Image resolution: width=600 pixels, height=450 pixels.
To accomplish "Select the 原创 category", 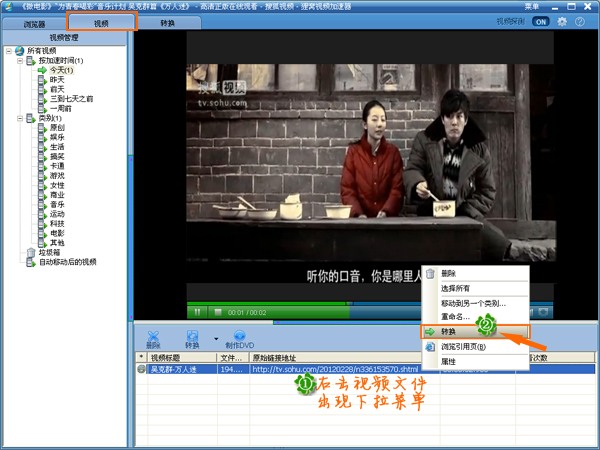I will point(57,128).
